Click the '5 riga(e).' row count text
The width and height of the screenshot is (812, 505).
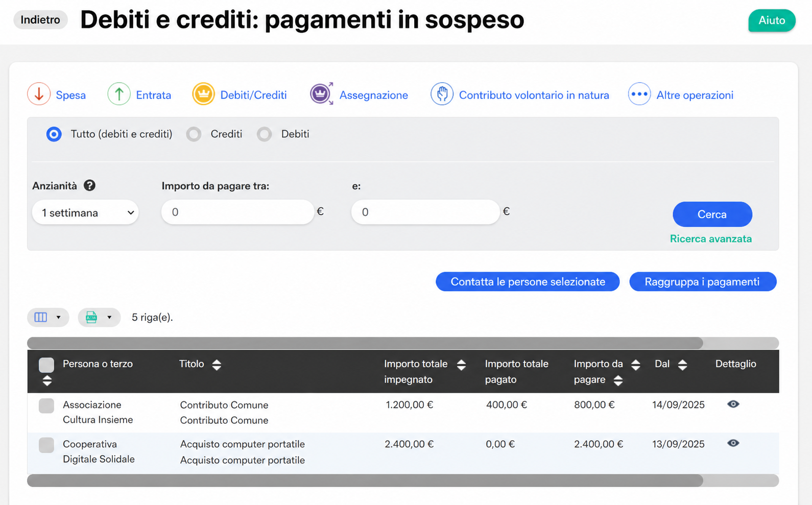[152, 317]
